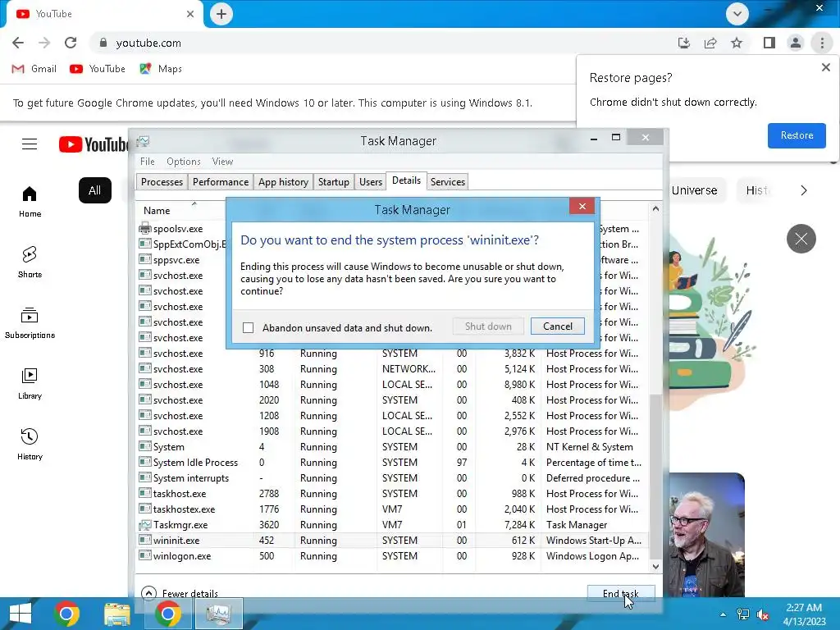Show hidden system tray icons
The image size is (840, 630).
pyautogui.click(x=723, y=614)
